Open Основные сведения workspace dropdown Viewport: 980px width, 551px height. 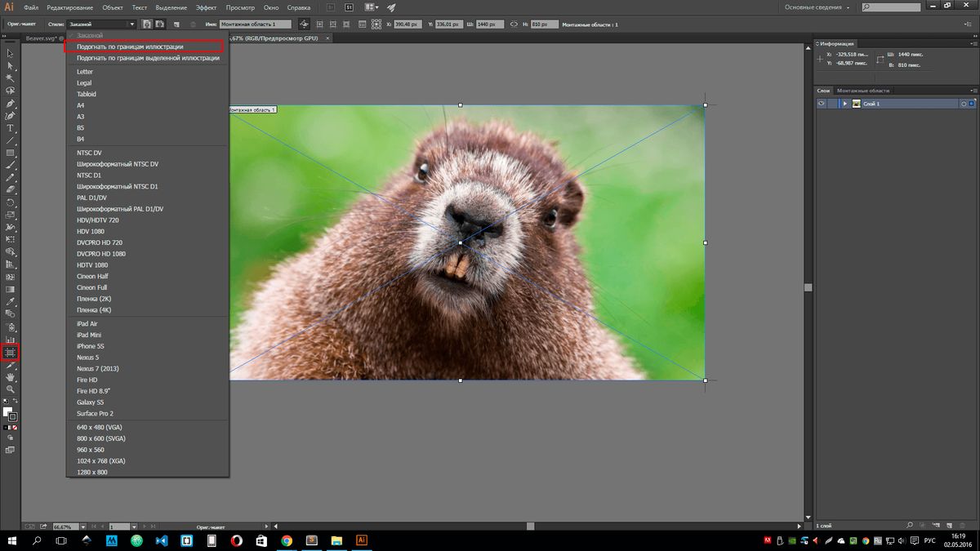(817, 7)
